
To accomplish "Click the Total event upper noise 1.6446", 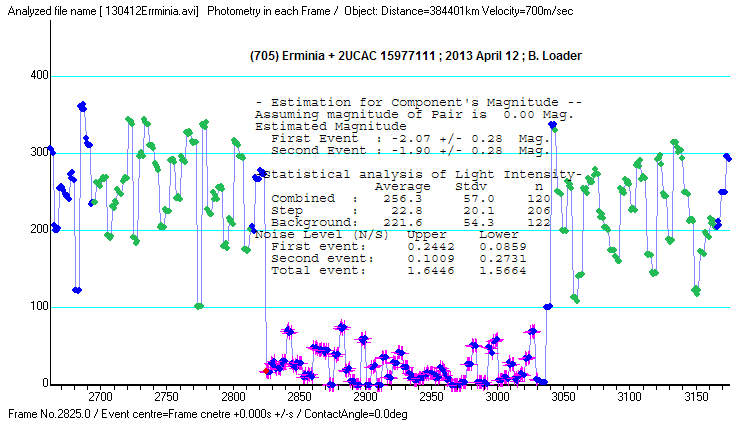I will (x=431, y=271).
